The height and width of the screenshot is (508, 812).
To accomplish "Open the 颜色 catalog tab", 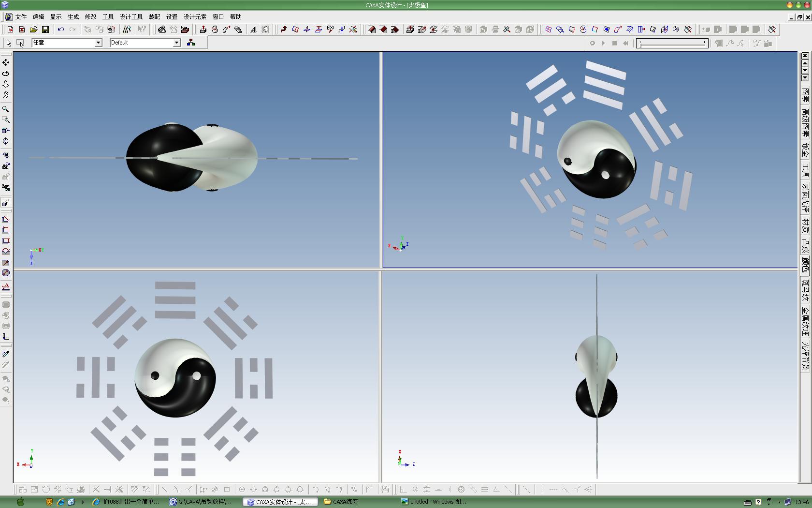I will pos(805,265).
